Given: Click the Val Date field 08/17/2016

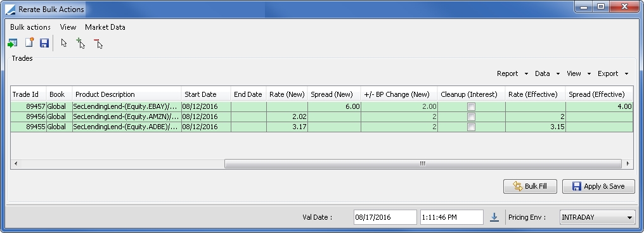Looking at the screenshot, I should tap(385, 217).
